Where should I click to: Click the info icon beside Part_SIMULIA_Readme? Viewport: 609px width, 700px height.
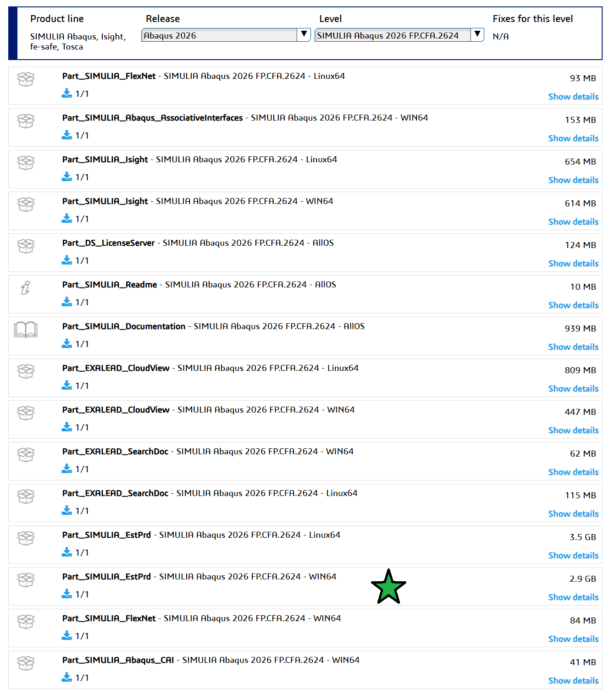[x=25, y=288]
